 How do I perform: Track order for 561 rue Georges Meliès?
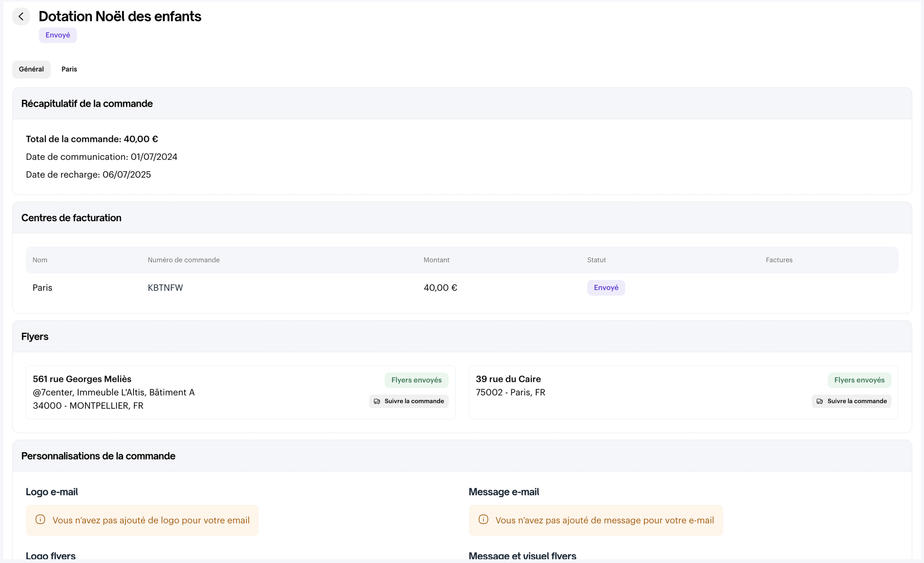[x=409, y=401]
